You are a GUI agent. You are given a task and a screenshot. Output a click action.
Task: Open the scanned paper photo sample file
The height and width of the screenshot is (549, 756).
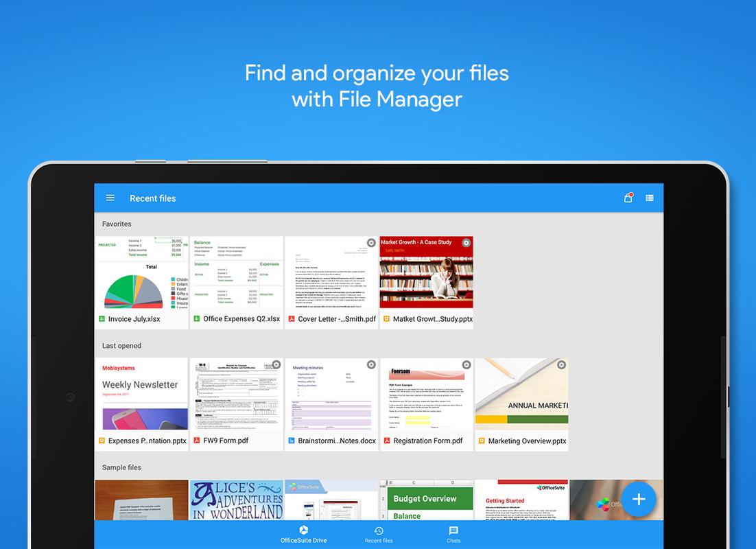coord(142,500)
